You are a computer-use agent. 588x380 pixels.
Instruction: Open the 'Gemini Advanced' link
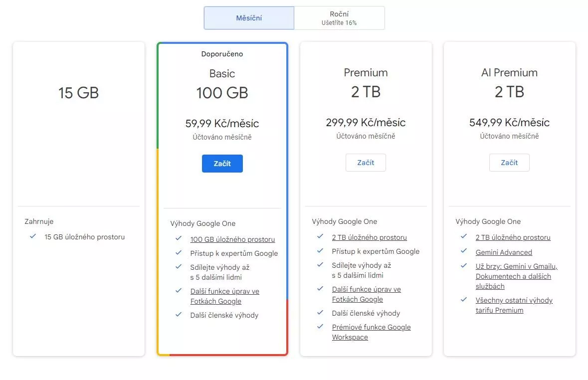pos(504,252)
